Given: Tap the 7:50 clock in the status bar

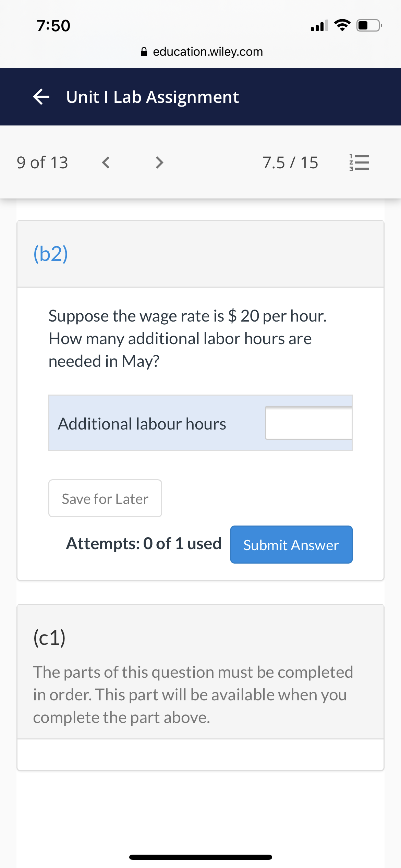Looking at the screenshot, I should point(53,25).
